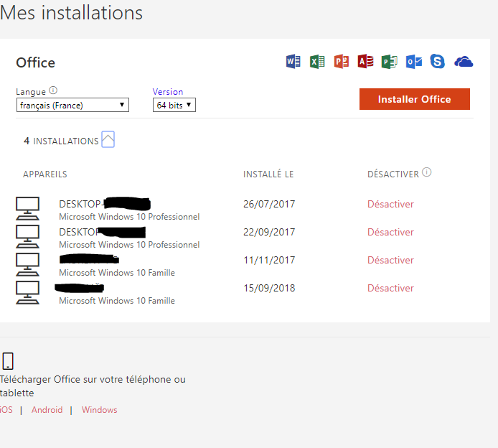
Task: Click info icon next to Désactiver header
Action: pyautogui.click(x=426, y=172)
